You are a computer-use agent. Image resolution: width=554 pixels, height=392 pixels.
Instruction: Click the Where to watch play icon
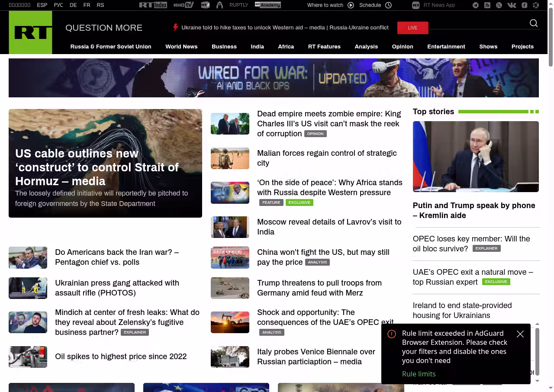pyautogui.click(x=351, y=5)
